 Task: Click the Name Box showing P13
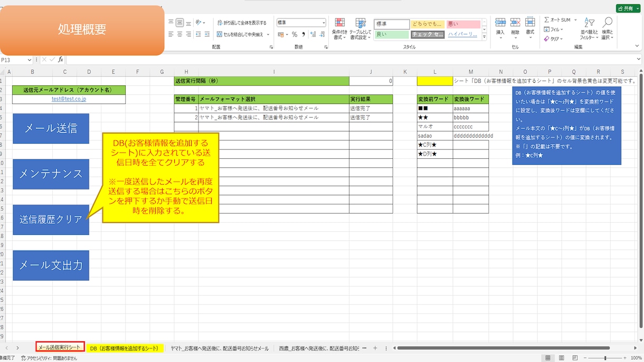(16, 60)
